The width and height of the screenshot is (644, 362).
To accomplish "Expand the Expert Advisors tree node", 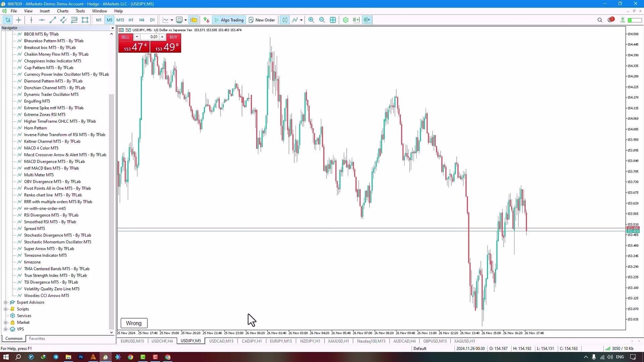I will [6, 302].
